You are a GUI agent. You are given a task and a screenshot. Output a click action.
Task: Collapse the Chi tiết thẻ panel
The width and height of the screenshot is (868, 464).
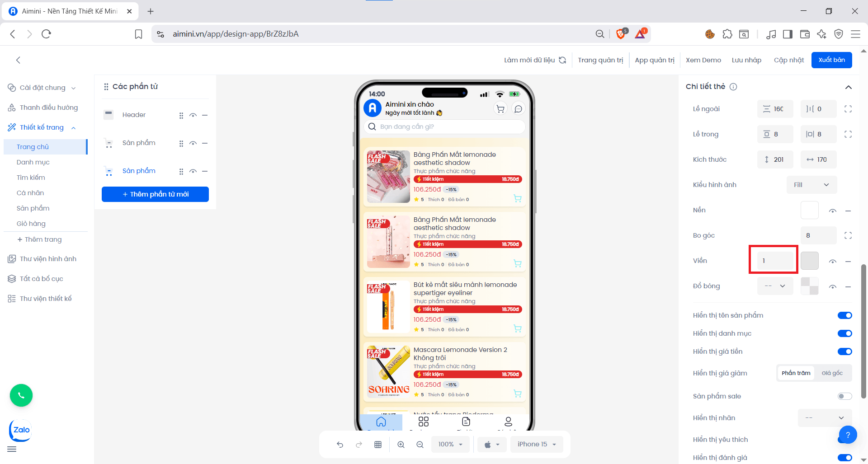click(x=848, y=87)
